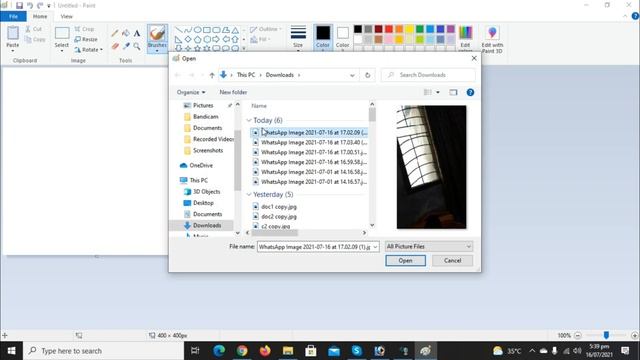This screenshot has height=360, width=640.
Task: Open the Rotate dropdown
Action: pos(89,50)
